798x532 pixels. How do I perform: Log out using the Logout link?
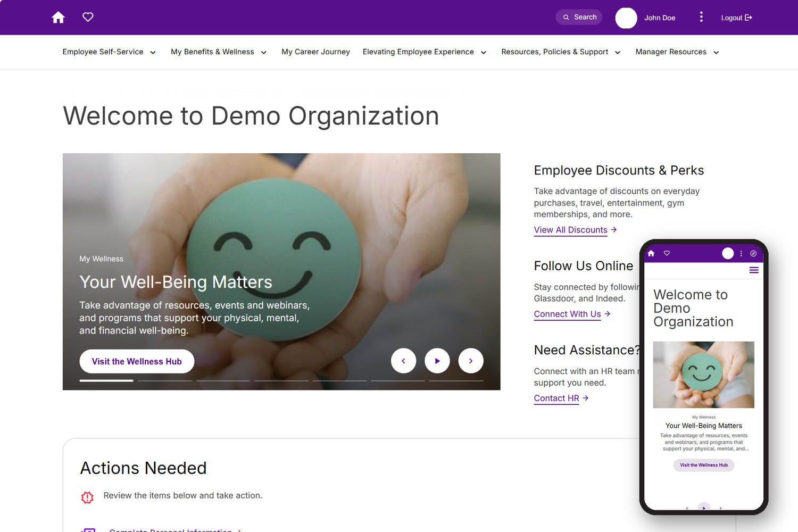736,18
